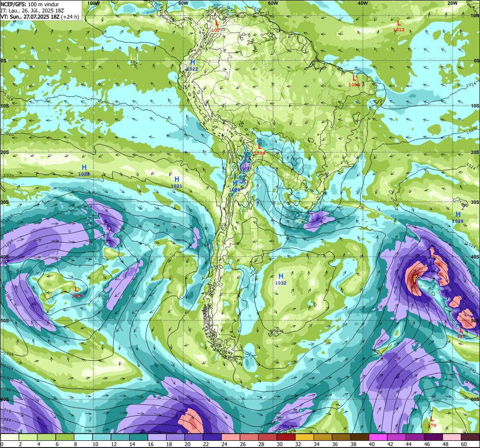Click the VT valid time line
Screen dimensions: 480x448
point(40,17)
